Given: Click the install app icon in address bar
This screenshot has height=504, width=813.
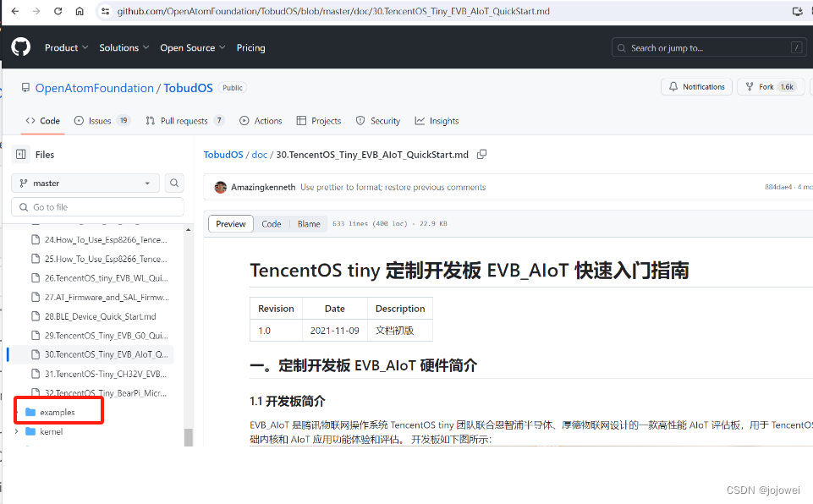Looking at the screenshot, I should (797, 11).
